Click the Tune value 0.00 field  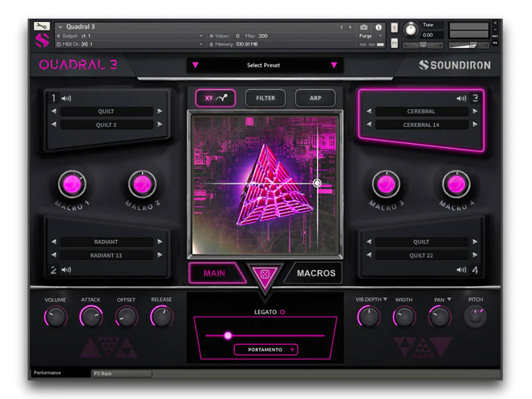tap(432, 35)
